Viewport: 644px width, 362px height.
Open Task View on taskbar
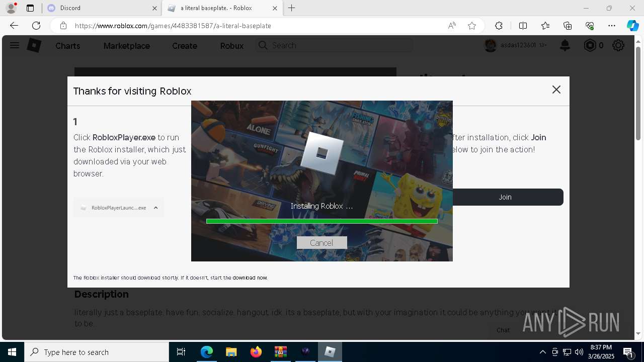coord(181,352)
